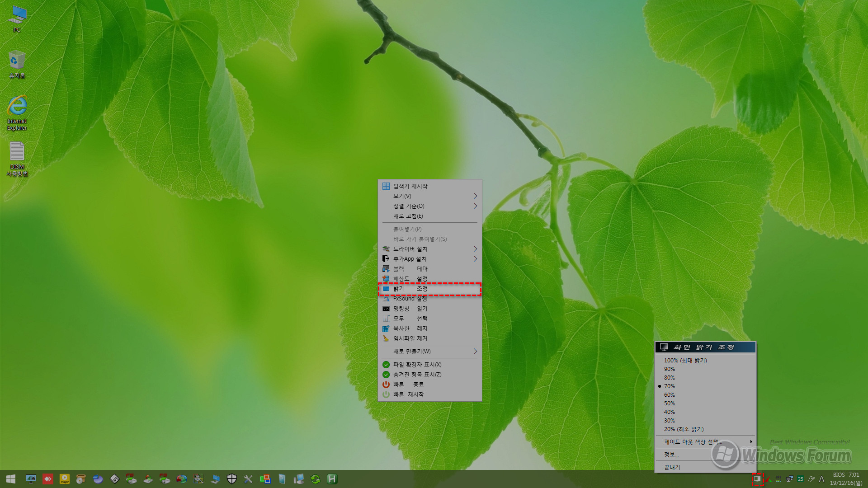868x488 pixels.
Task: Set brightness to 90%
Action: pos(705,369)
